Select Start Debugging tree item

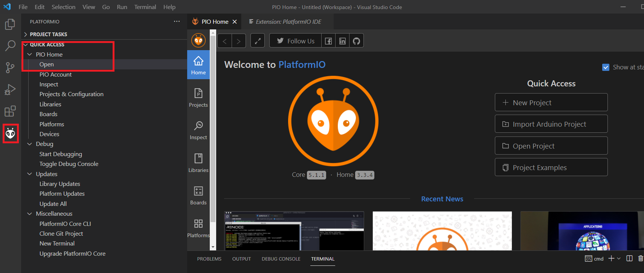[61, 154]
